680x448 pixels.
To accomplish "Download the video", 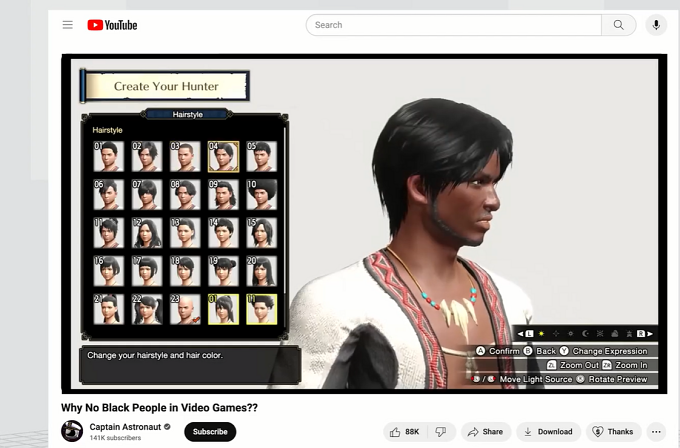I will pos(549,432).
